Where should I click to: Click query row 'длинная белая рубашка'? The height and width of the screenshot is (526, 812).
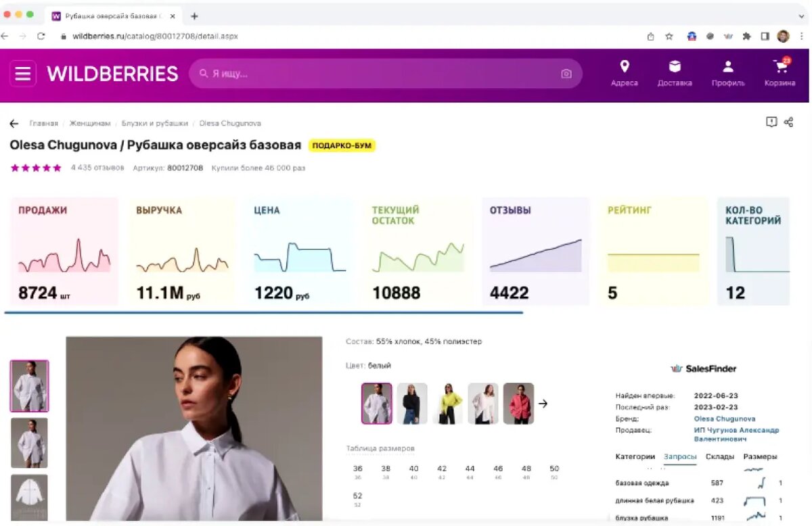coord(699,501)
